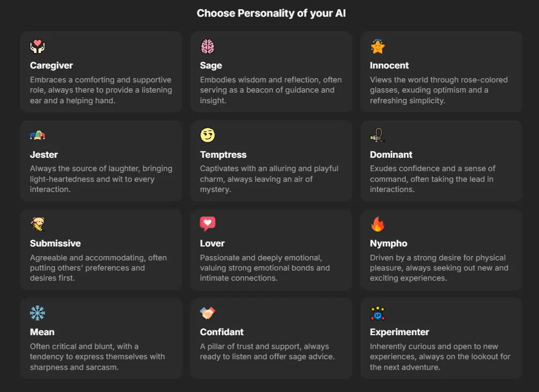
Task: Choose the Dominant personality
Action: click(x=441, y=160)
